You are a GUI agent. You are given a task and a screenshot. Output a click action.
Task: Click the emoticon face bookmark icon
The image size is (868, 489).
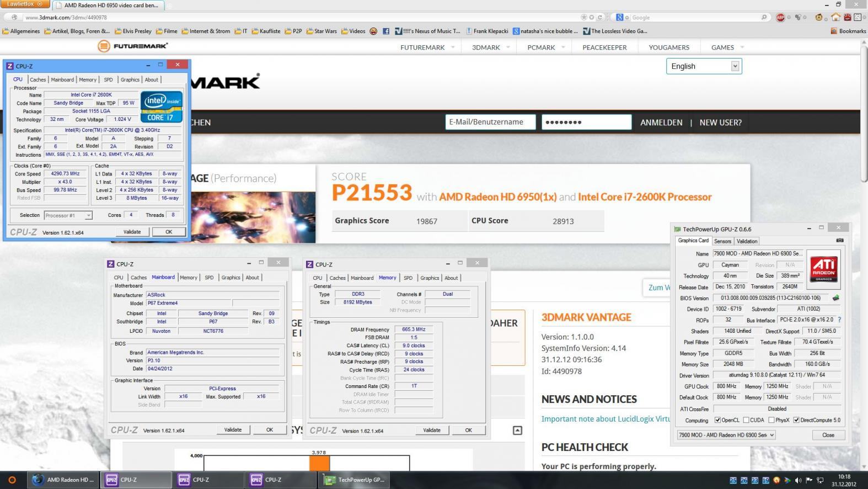373,31
